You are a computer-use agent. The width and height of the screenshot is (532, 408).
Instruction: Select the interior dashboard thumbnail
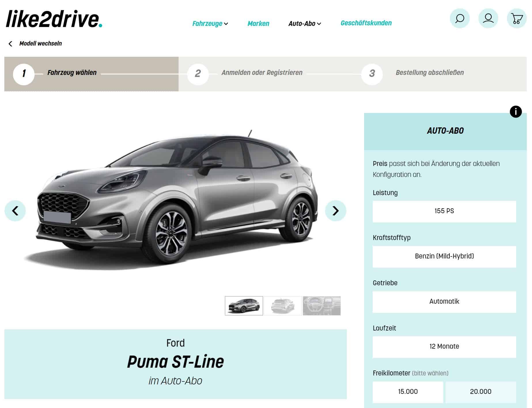tap(322, 306)
